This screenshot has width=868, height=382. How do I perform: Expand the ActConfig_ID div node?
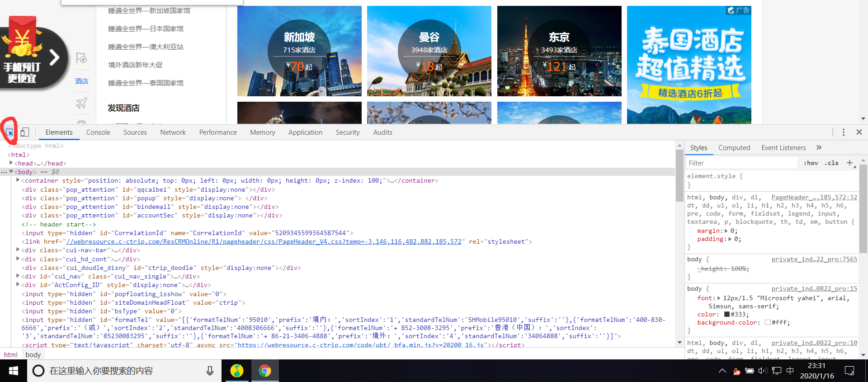coord(18,284)
